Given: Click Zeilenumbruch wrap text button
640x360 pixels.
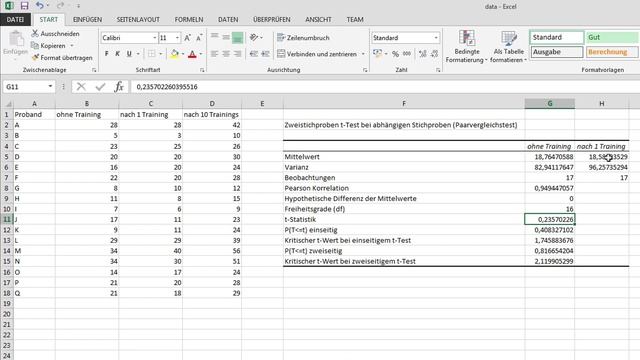Looking at the screenshot, I should pos(303,38).
